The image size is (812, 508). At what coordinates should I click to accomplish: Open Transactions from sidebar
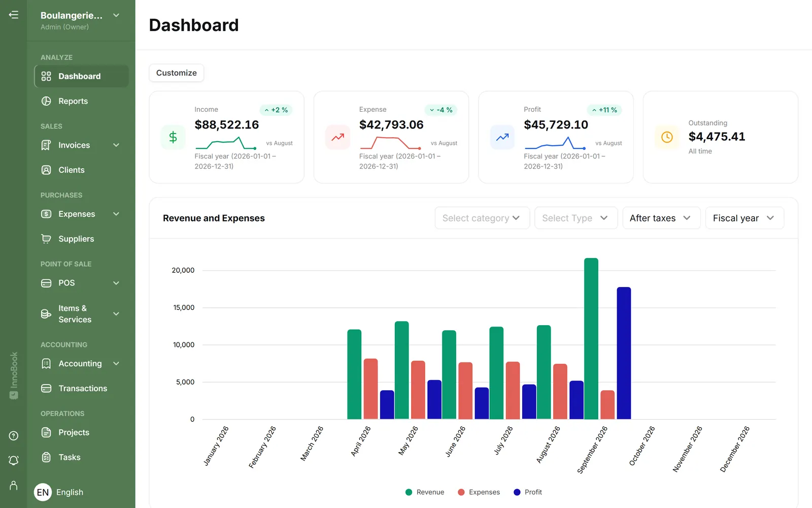click(x=81, y=389)
